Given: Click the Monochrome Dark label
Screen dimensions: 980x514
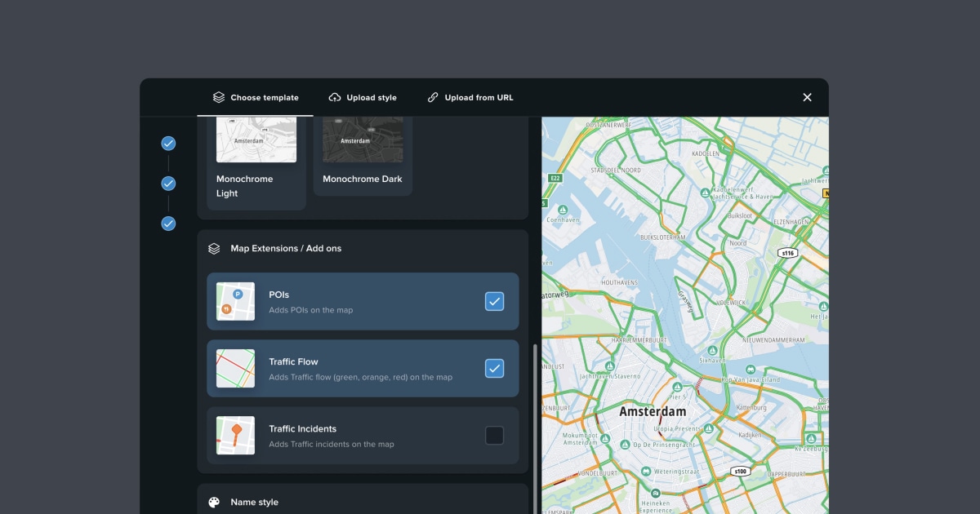Looking at the screenshot, I should 363,179.
